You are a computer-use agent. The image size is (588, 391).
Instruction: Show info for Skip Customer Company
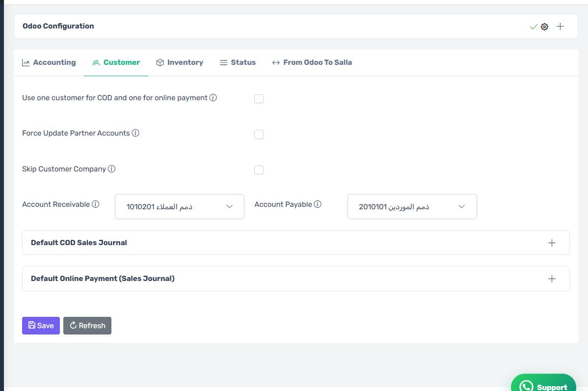(x=112, y=169)
